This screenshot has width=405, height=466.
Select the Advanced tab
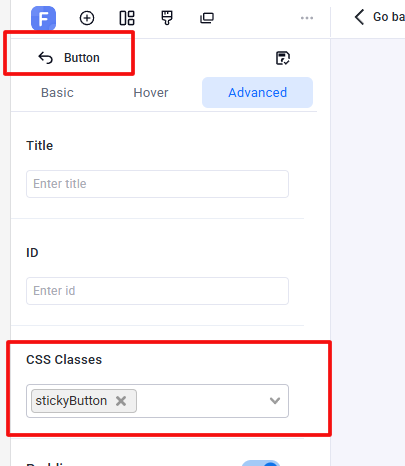tap(257, 93)
